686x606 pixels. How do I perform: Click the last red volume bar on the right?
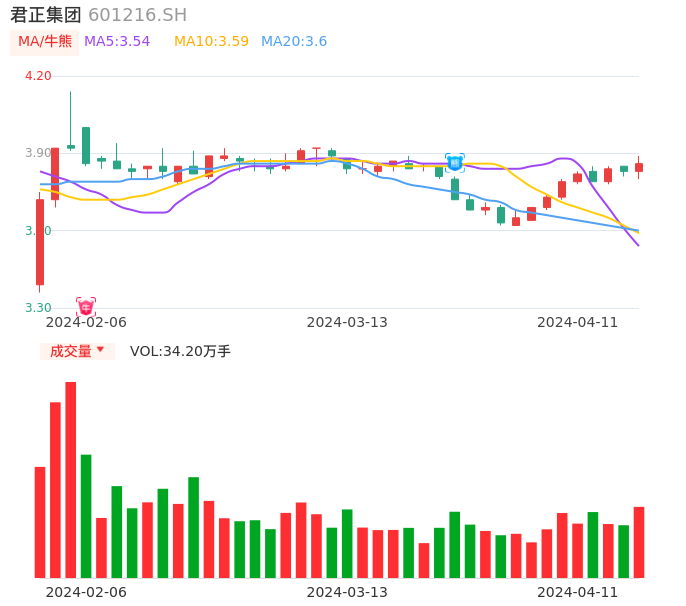[x=639, y=542]
